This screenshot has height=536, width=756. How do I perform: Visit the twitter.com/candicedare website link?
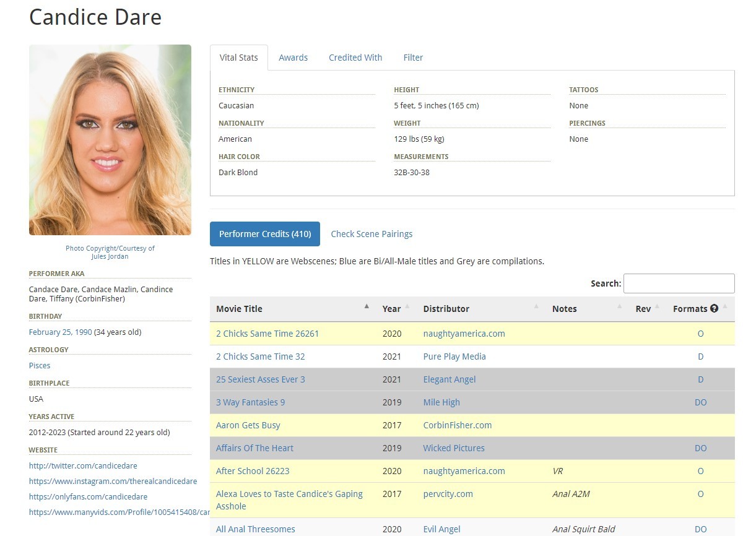[83, 466]
